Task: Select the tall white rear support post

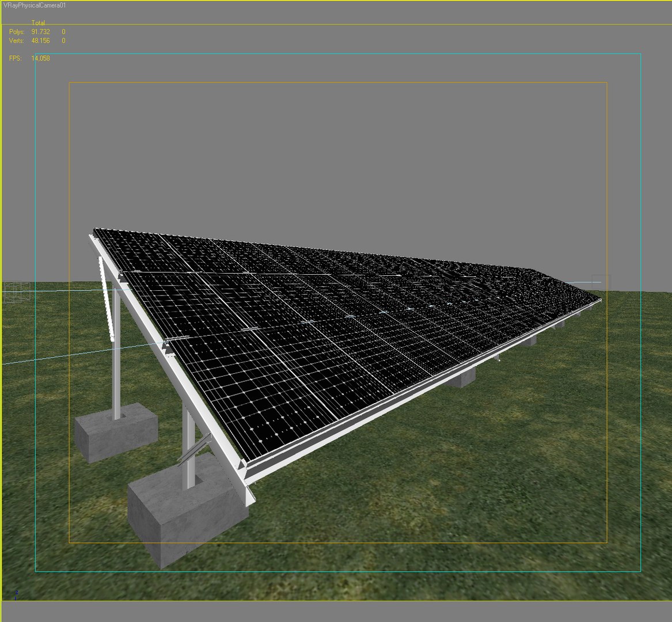Action: coord(116,351)
